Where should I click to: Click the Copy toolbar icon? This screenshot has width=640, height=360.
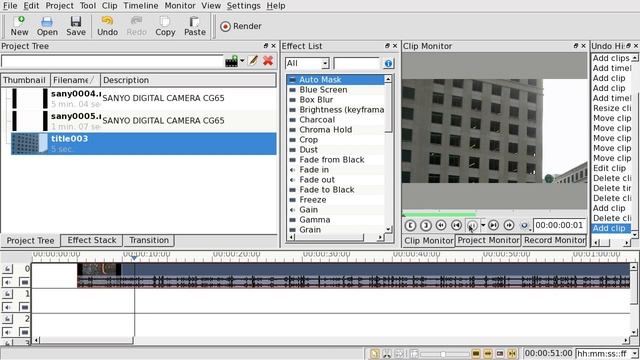point(165,26)
